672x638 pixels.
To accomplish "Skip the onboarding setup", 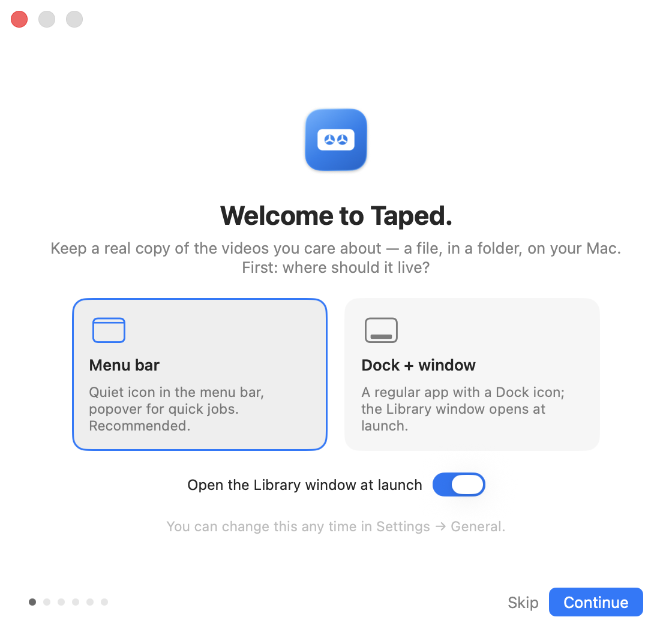I will 523,603.
